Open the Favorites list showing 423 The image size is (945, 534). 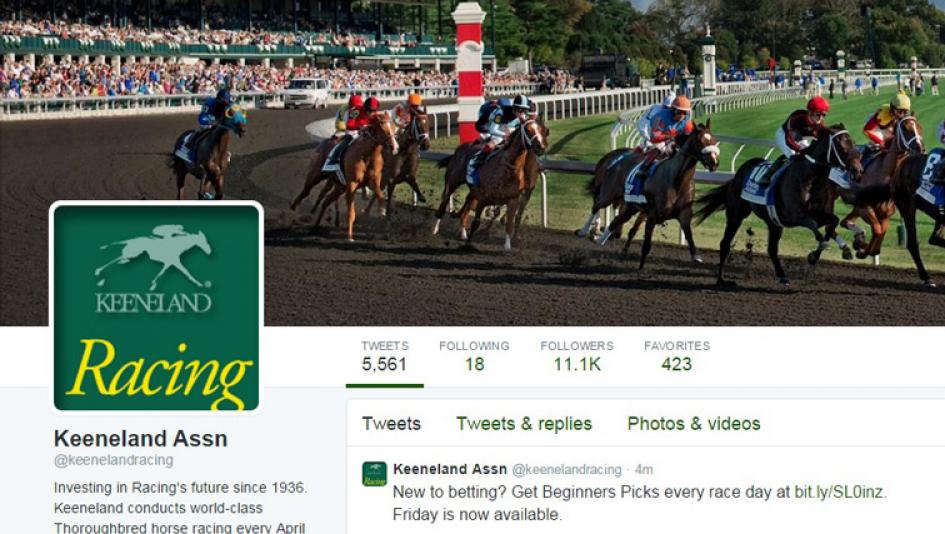(x=677, y=356)
